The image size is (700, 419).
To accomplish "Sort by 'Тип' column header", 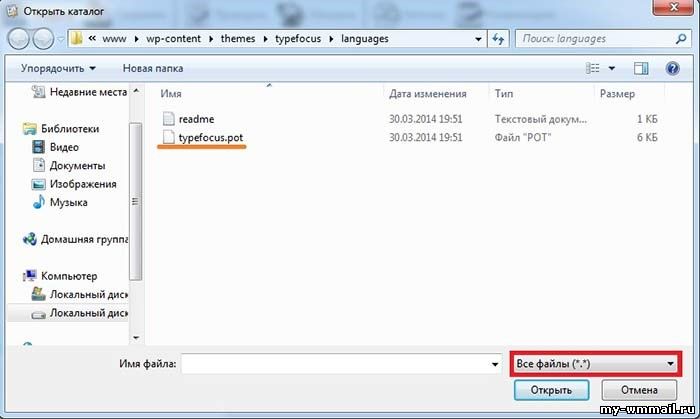I will [504, 94].
